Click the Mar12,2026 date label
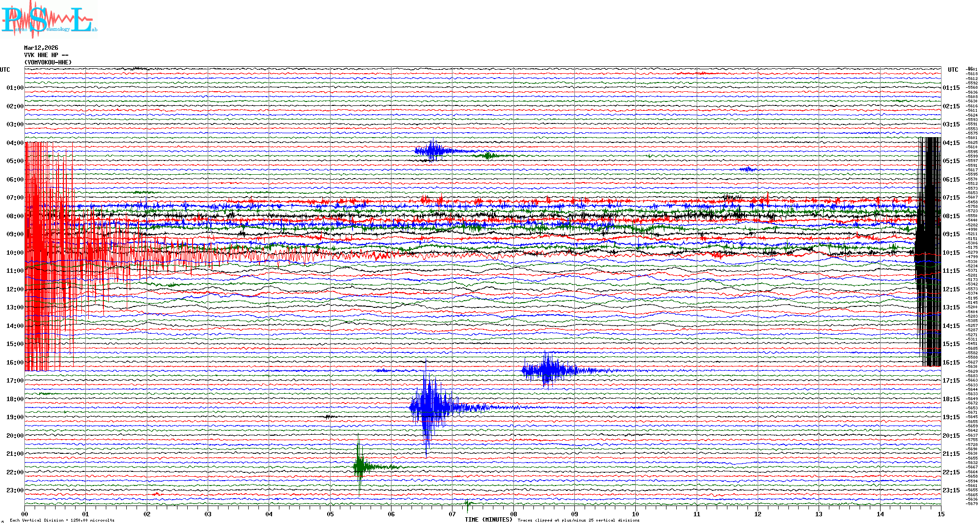Screen dimensions: 980x527 (x=41, y=48)
